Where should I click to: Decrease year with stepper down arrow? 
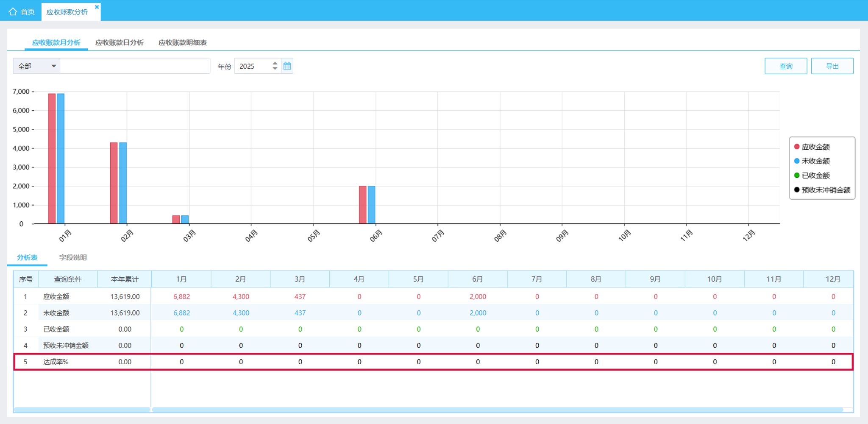tap(275, 68)
